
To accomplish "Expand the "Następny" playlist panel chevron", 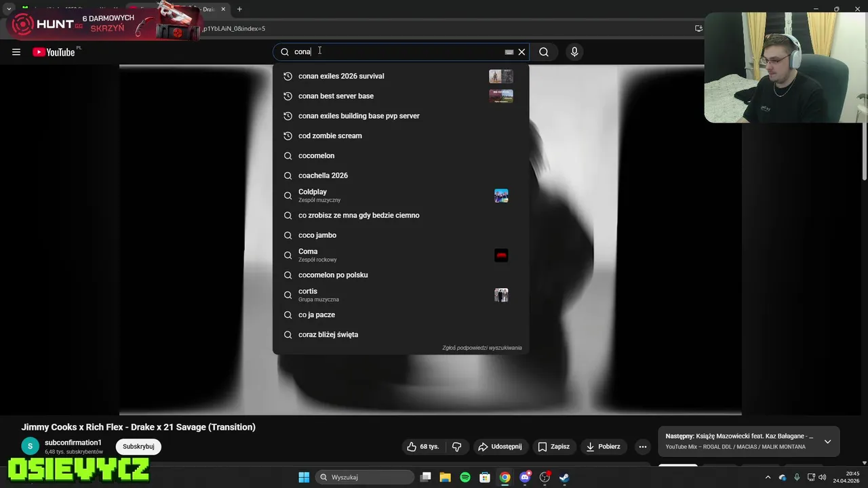I will pyautogui.click(x=827, y=442).
